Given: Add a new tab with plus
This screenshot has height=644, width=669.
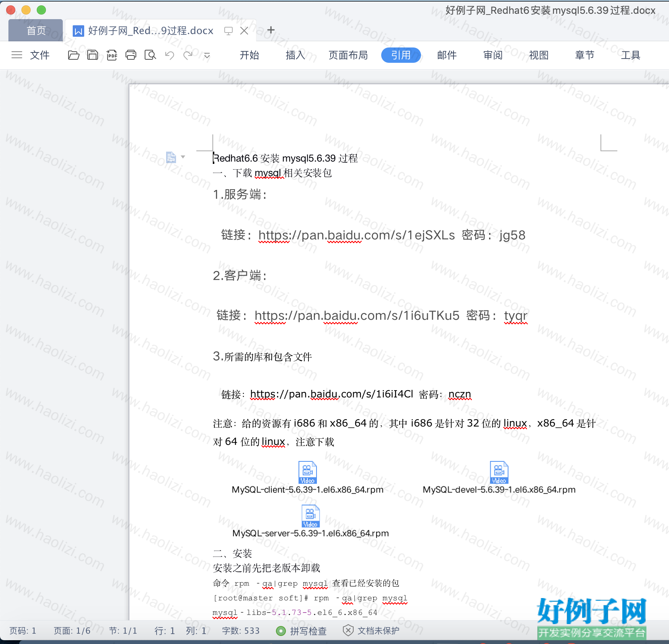Looking at the screenshot, I should point(271,30).
